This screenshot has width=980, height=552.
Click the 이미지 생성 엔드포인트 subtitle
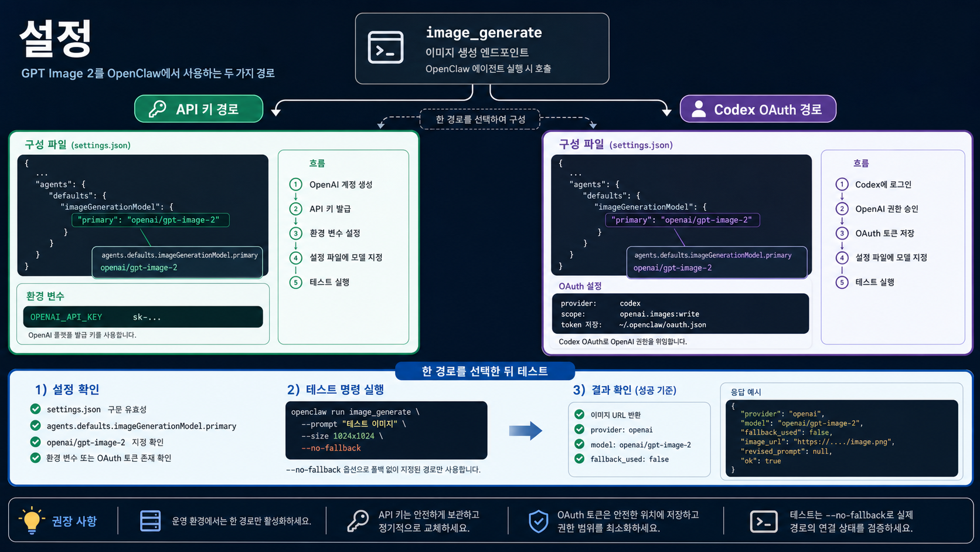(477, 52)
